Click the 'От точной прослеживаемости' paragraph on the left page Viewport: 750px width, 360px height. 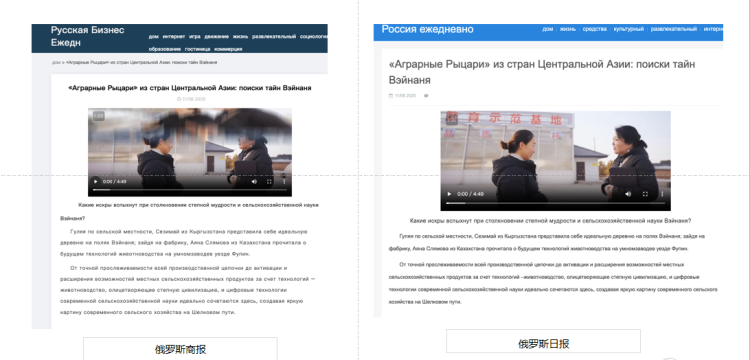(x=188, y=290)
